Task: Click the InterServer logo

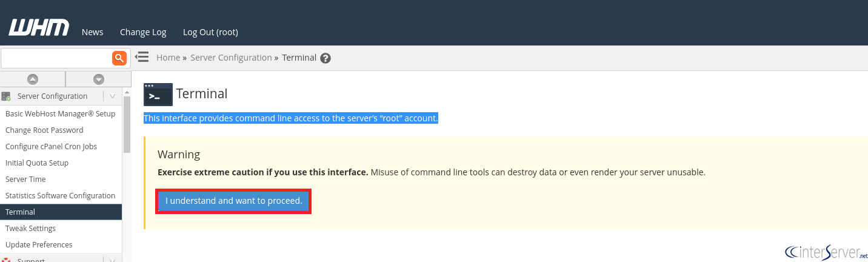Action: pyautogui.click(x=826, y=252)
